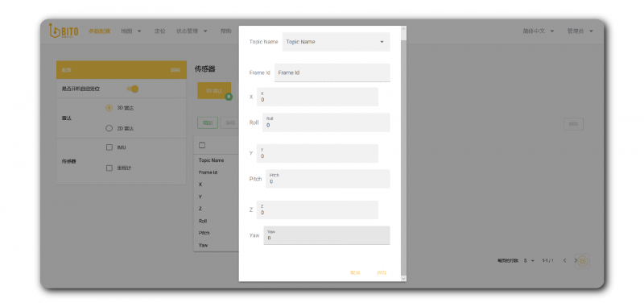The image size is (644, 307).
Task: Toggle the auto-localization on boot switch
Action: 133,89
